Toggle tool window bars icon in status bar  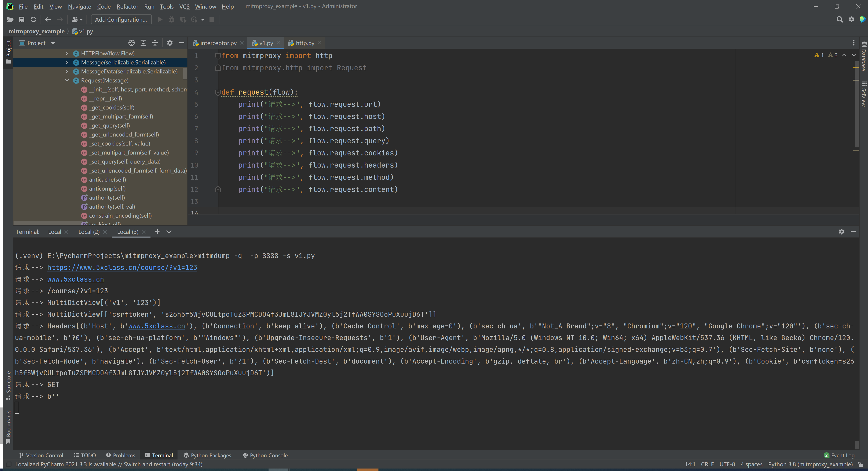tap(8, 464)
